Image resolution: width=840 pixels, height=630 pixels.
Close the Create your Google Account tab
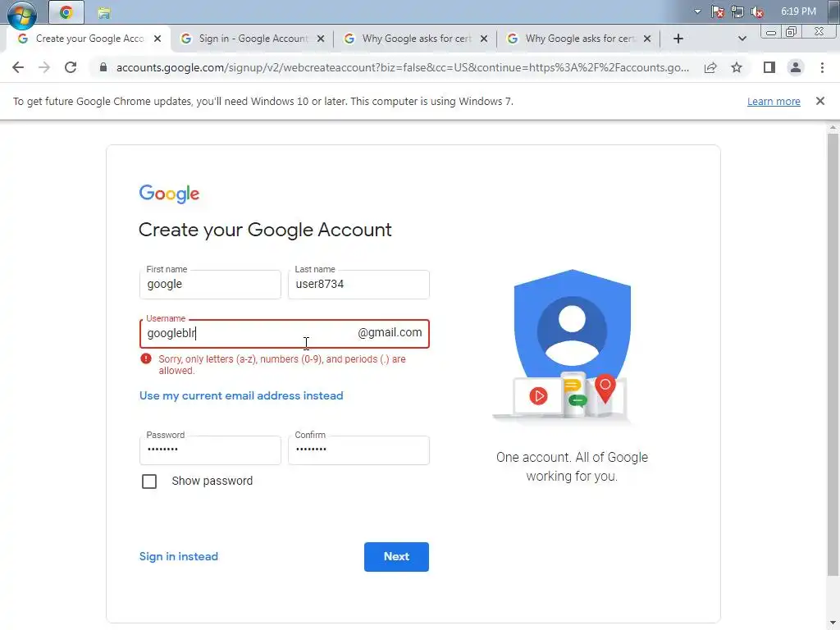tap(157, 39)
